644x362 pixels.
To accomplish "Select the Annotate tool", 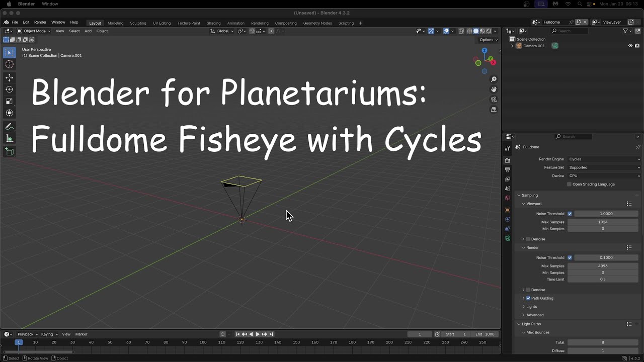I will [x=9, y=126].
